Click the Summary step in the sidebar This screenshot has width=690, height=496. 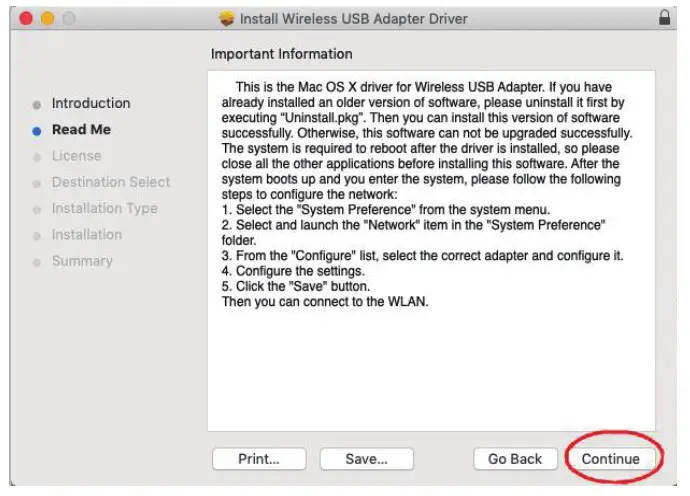(x=82, y=261)
